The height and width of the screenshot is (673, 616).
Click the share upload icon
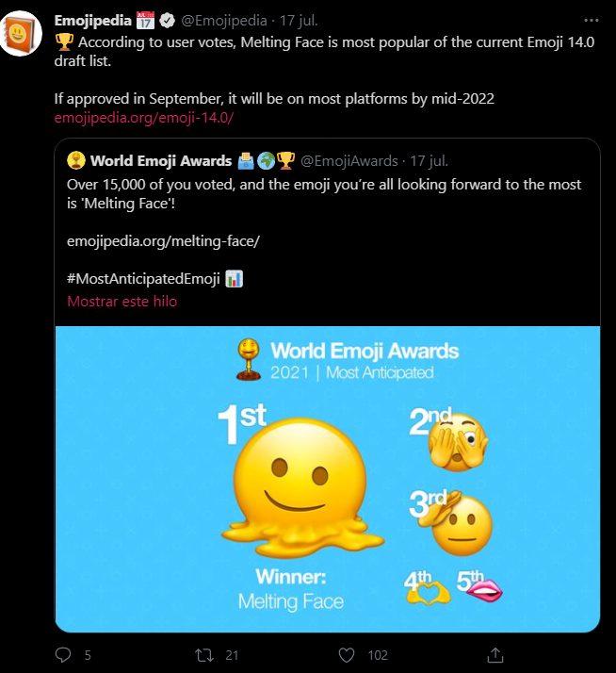tap(495, 654)
